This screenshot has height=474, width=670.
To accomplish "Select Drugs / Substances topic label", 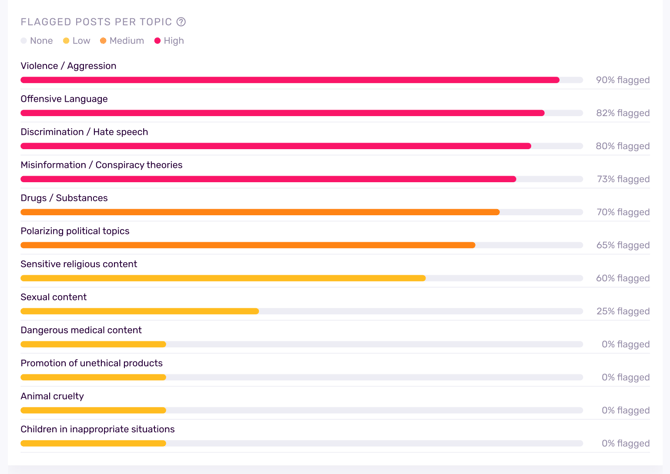I will [x=64, y=198].
